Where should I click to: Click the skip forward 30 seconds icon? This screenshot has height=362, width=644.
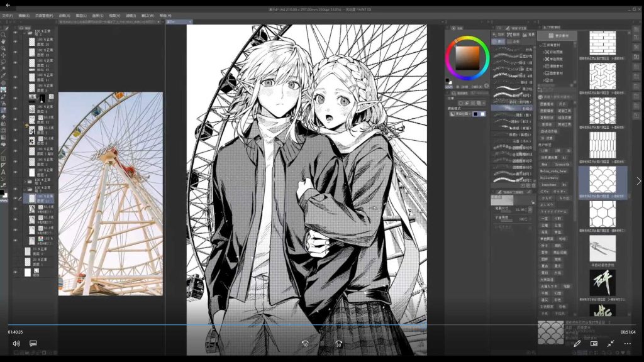pyautogui.click(x=338, y=344)
